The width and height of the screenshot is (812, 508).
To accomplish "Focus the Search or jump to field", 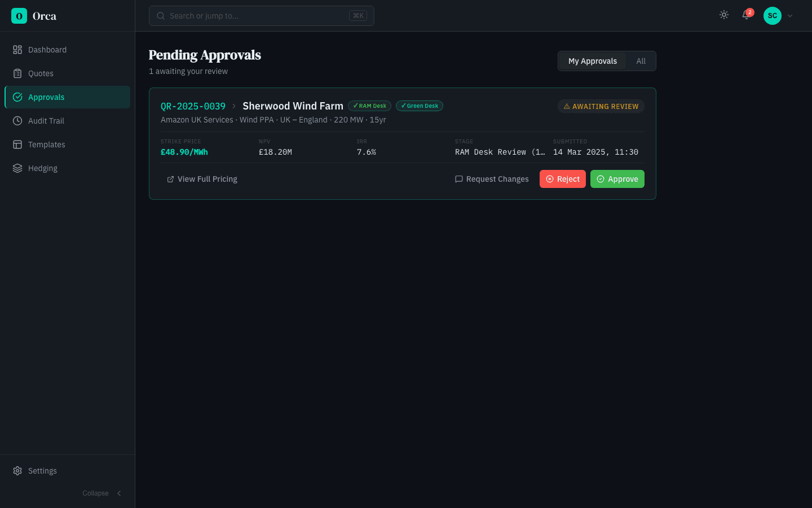I will [x=261, y=16].
